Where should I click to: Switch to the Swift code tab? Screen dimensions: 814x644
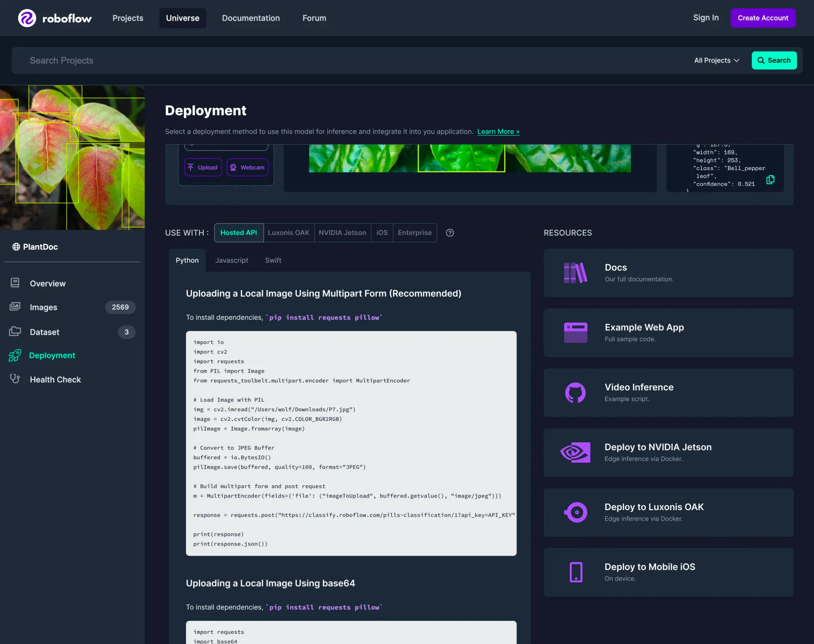coord(273,260)
